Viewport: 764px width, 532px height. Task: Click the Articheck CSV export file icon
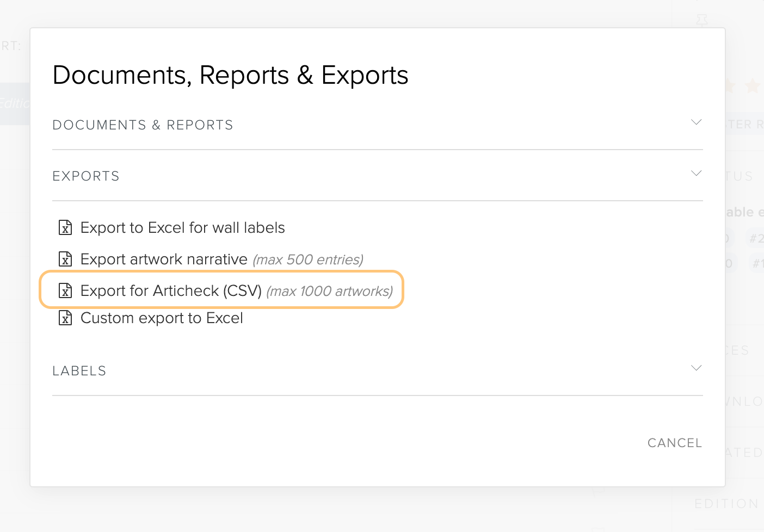tap(65, 290)
